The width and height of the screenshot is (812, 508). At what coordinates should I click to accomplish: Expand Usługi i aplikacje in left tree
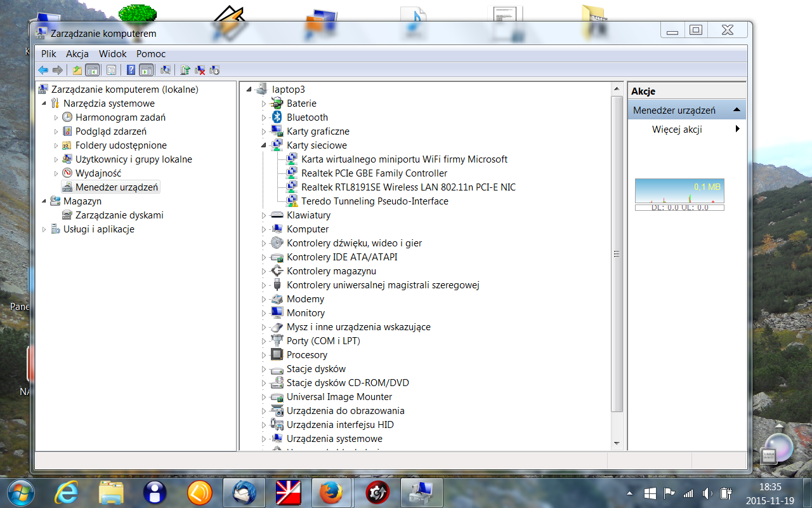(x=44, y=229)
